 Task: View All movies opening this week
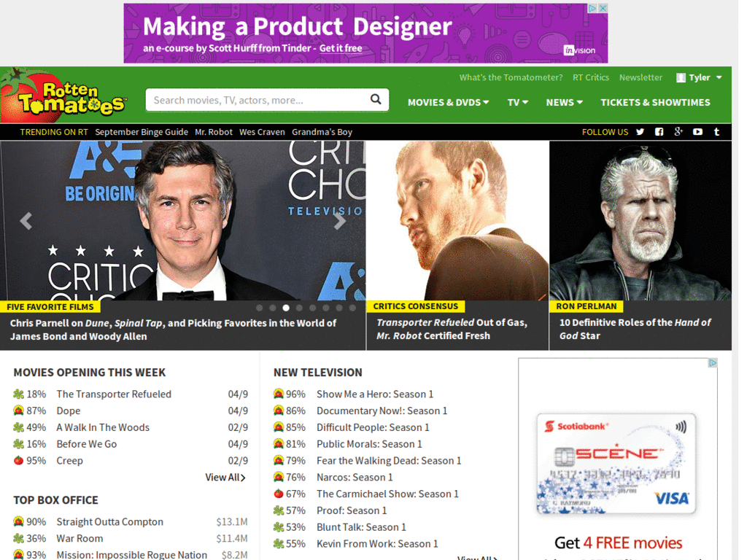click(225, 477)
